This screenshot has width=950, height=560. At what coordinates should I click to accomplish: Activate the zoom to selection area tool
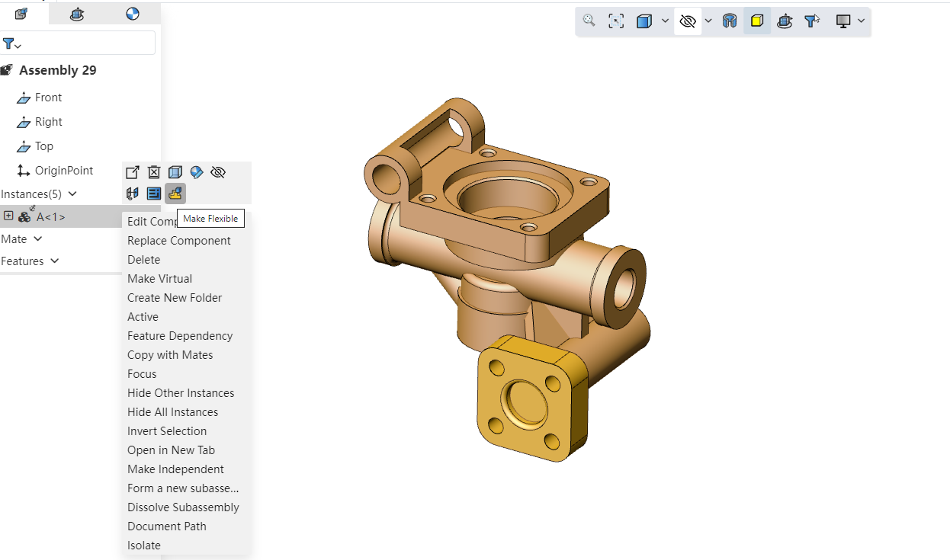[616, 21]
